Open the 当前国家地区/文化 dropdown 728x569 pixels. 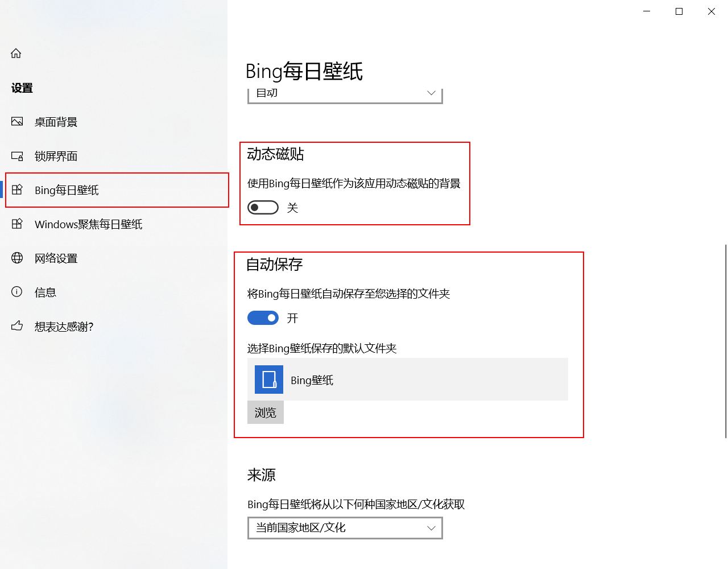click(x=345, y=528)
